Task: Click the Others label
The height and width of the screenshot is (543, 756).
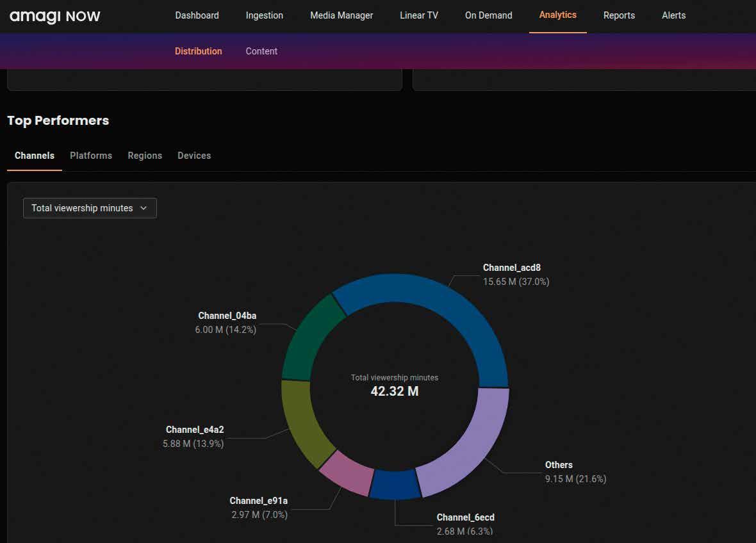Action: tap(559, 465)
